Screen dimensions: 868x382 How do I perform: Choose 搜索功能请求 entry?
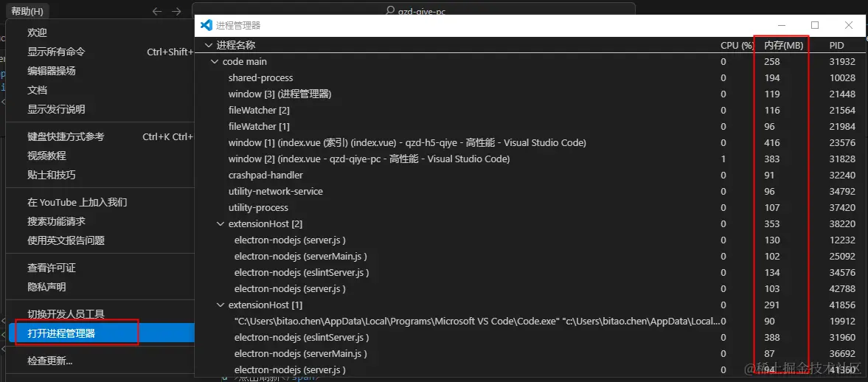click(100, 221)
